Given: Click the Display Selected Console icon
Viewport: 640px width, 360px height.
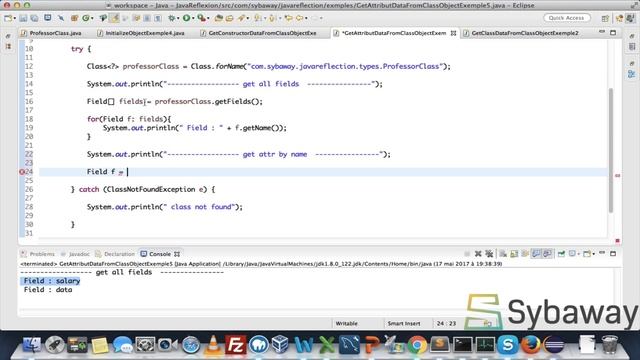Looking at the screenshot, I should [572, 254].
